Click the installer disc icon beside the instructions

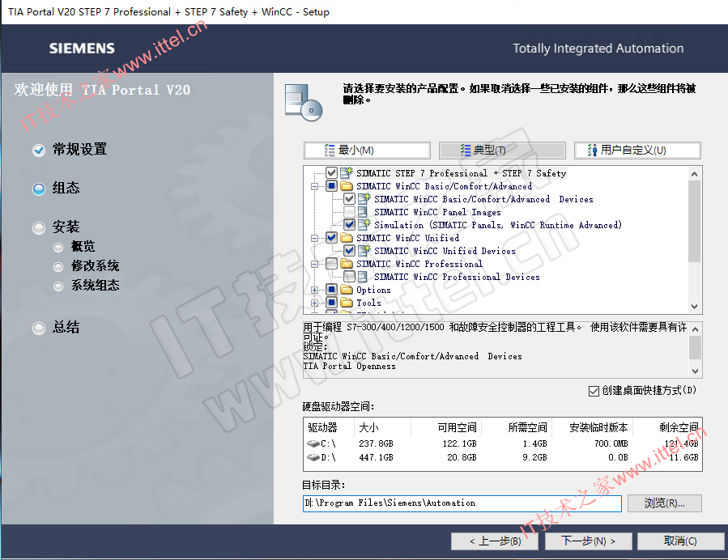pos(303,103)
